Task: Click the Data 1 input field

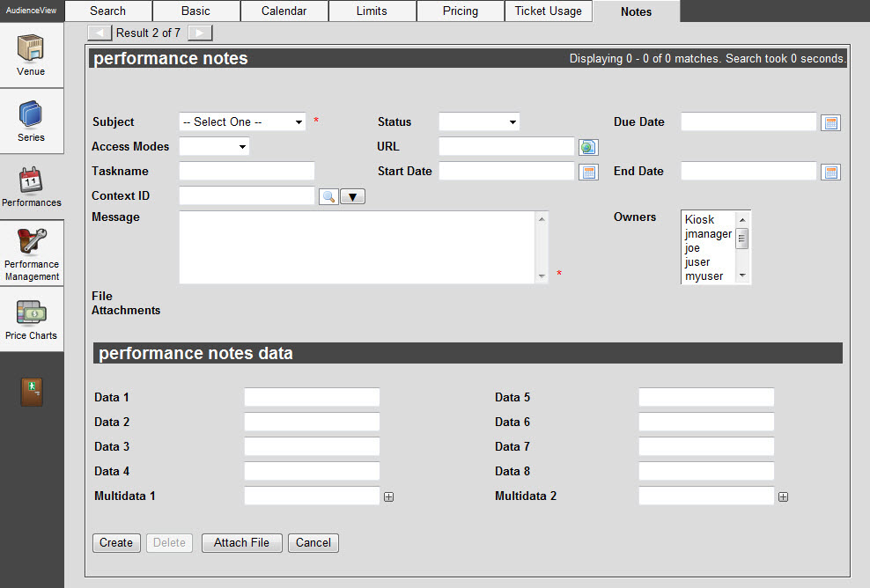Action: (x=312, y=397)
